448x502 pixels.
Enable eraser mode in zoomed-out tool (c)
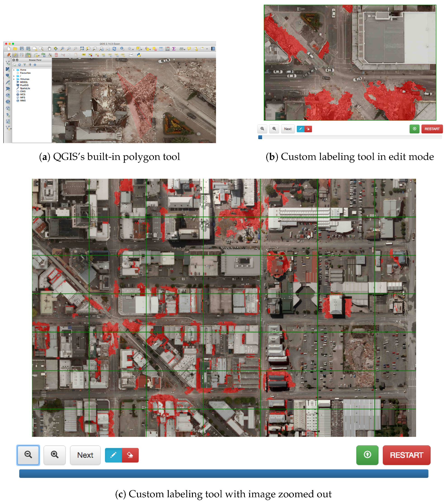[130, 455]
